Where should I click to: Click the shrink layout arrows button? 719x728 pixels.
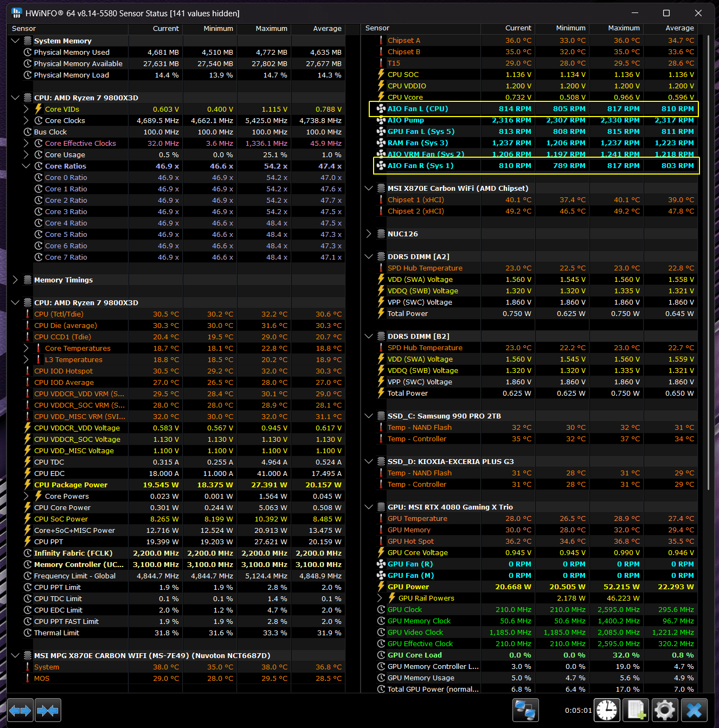coord(48,710)
